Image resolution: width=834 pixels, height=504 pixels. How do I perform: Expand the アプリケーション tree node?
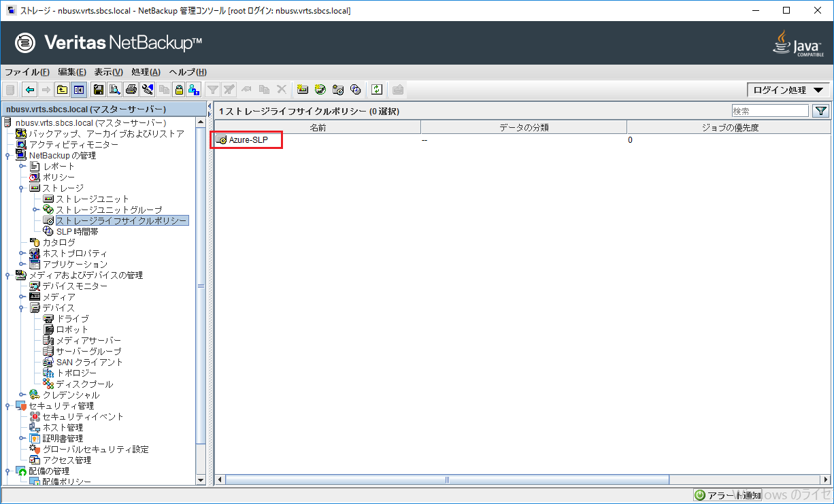(x=22, y=264)
